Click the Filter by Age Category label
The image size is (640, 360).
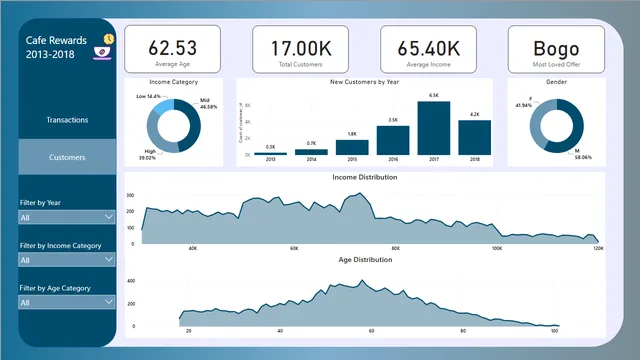[x=55, y=288]
